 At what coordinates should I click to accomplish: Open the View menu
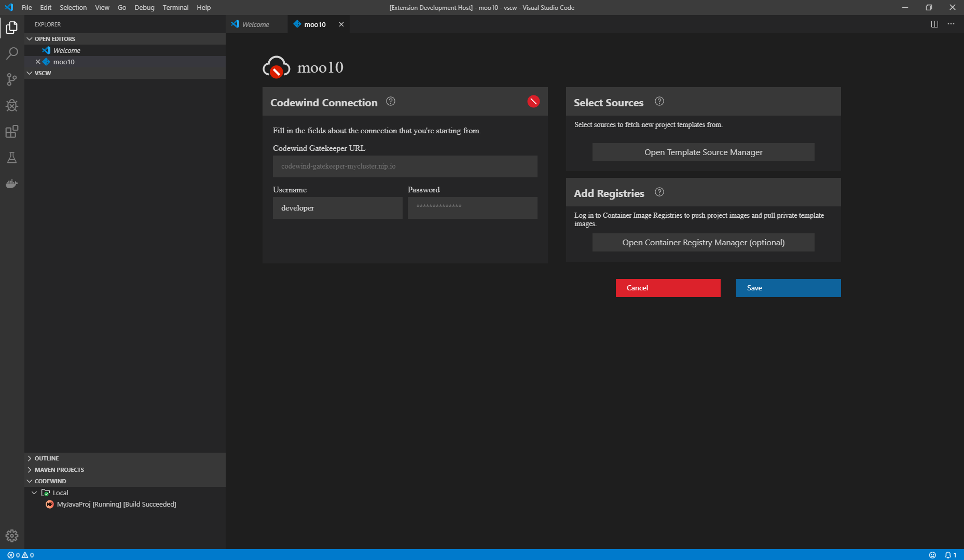(102, 7)
